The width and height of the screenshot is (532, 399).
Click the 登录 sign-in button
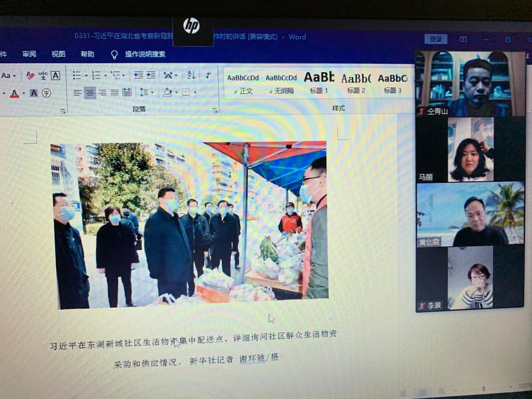pyautogui.click(x=435, y=39)
